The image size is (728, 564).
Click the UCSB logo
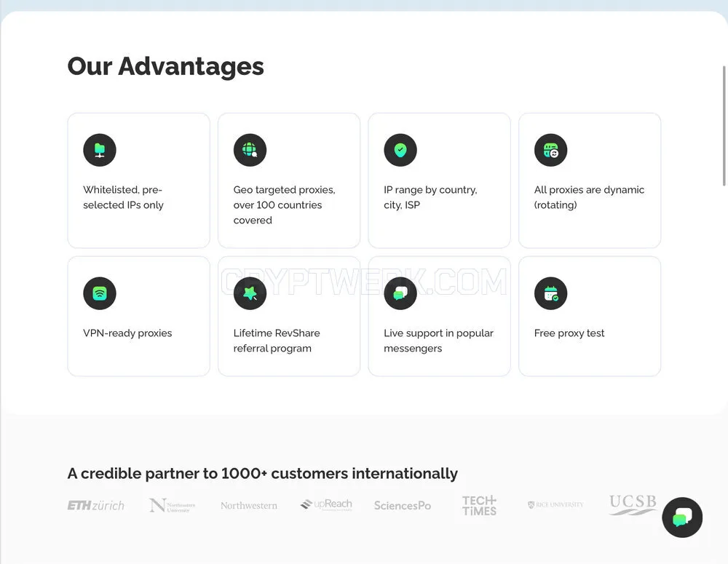point(633,504)
